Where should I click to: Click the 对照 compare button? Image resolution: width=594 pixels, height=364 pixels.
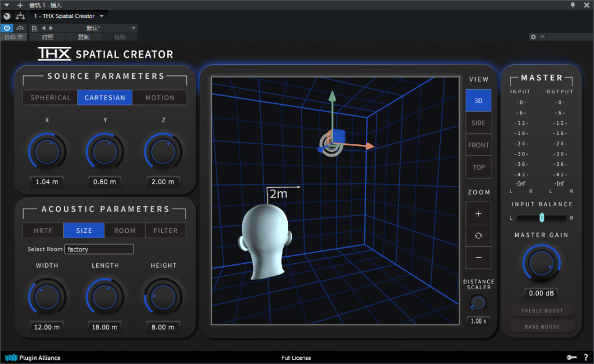coord(48,37)
